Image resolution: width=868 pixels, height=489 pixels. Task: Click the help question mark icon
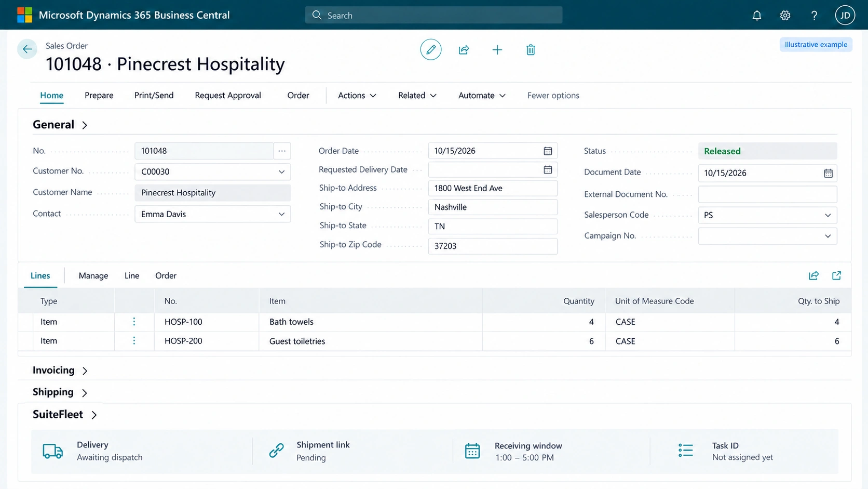coord(814,16)
